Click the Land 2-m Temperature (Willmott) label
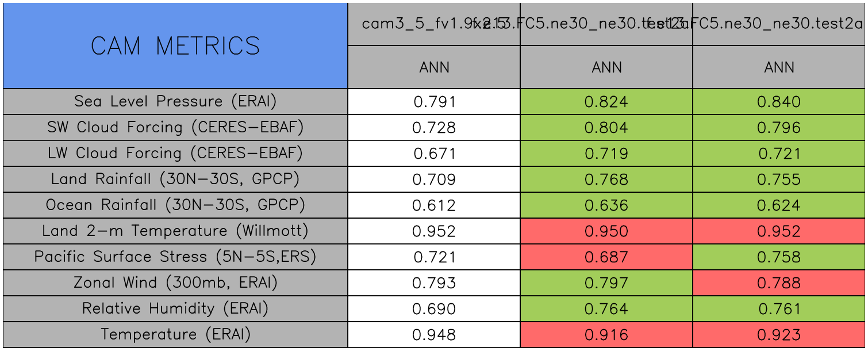This screenshot has width=868, height=351. (175, 231)
